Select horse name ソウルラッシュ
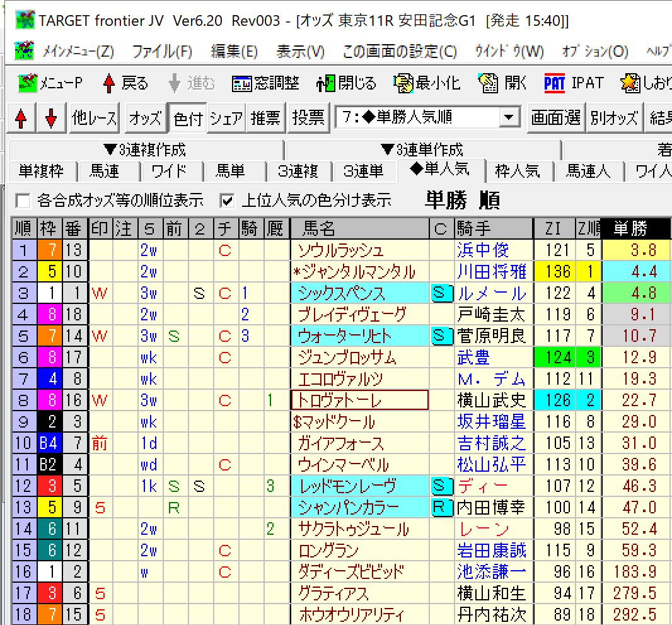 coord(341,250)
